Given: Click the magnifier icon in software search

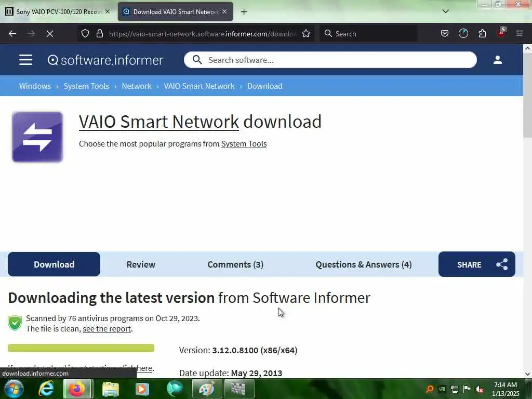Looking at the screenshot, I should click(x=197, y=60).
